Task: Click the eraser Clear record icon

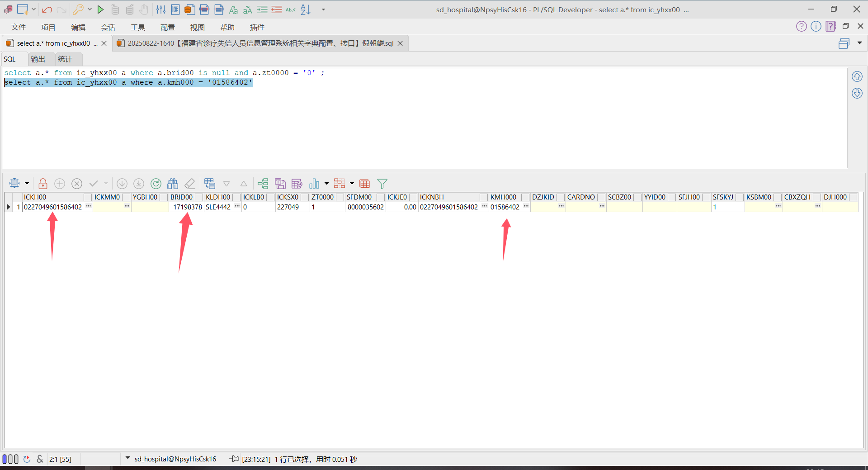Action: (190, 184)
